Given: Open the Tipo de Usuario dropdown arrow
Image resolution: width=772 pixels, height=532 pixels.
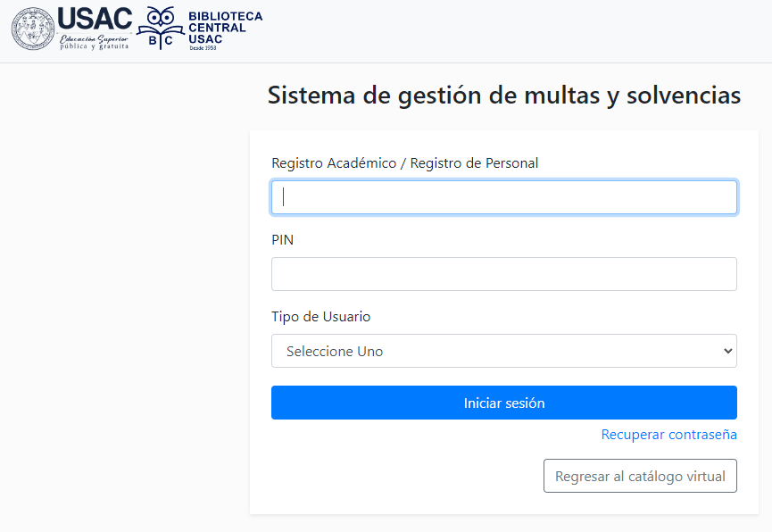Looking at the screenshot, I should click(727, 351).
